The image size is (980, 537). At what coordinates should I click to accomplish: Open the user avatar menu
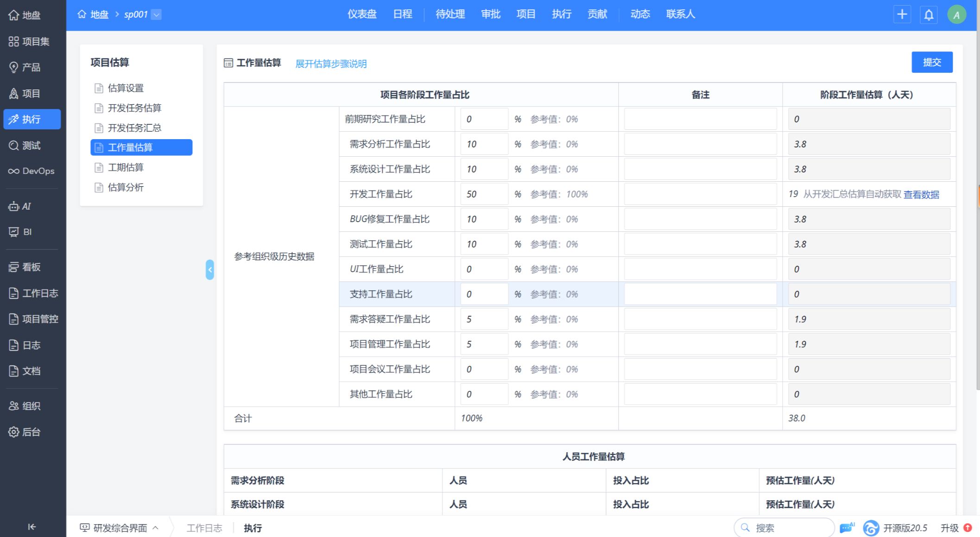(956, 15)
